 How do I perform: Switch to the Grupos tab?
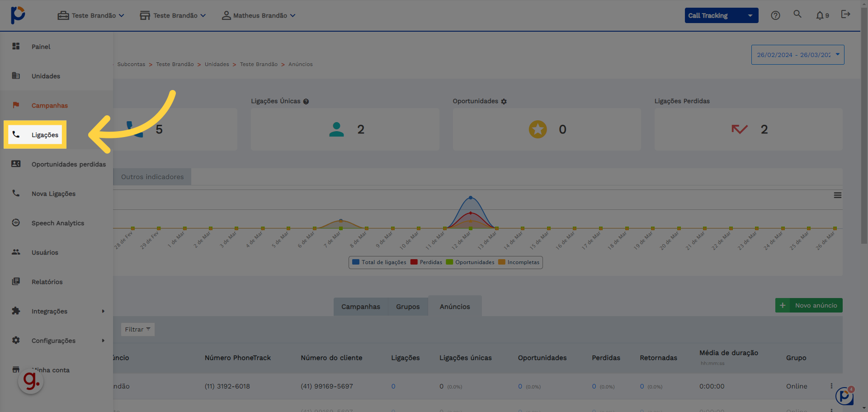(408, 307)
